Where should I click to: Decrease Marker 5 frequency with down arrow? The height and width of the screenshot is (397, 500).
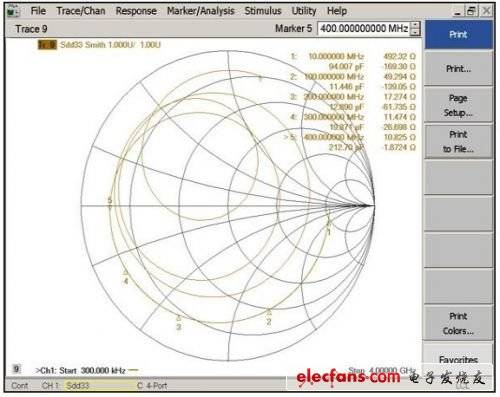coord(415,32)
